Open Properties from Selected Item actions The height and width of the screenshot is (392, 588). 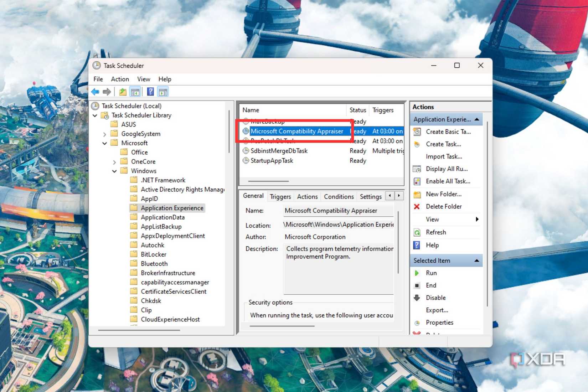coord(440,323)
